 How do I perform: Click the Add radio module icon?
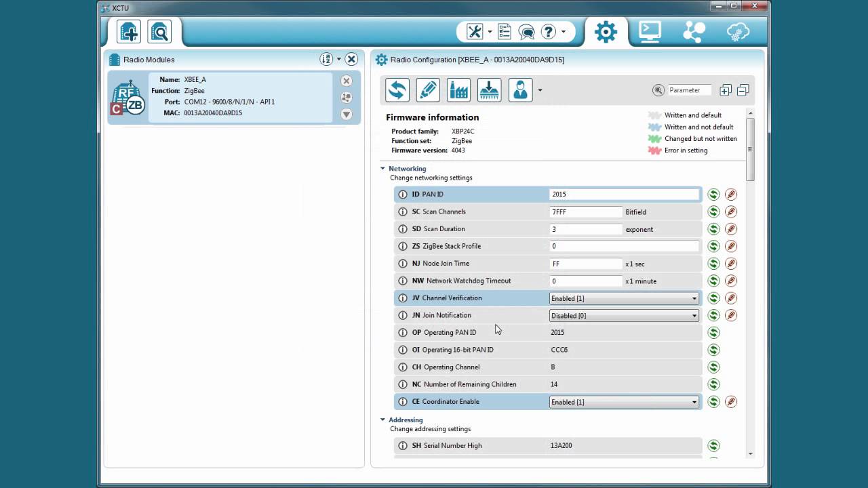pos(128,32)
